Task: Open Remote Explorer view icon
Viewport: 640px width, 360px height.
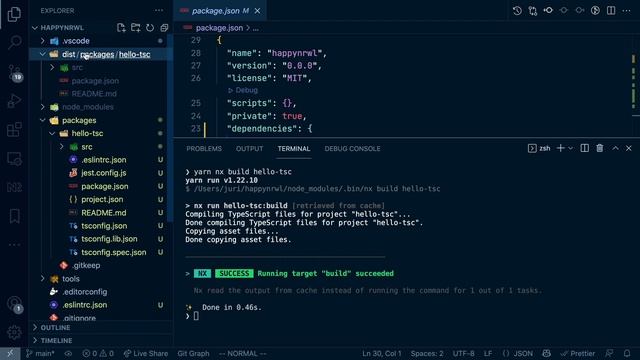Action: coord(14,158)
